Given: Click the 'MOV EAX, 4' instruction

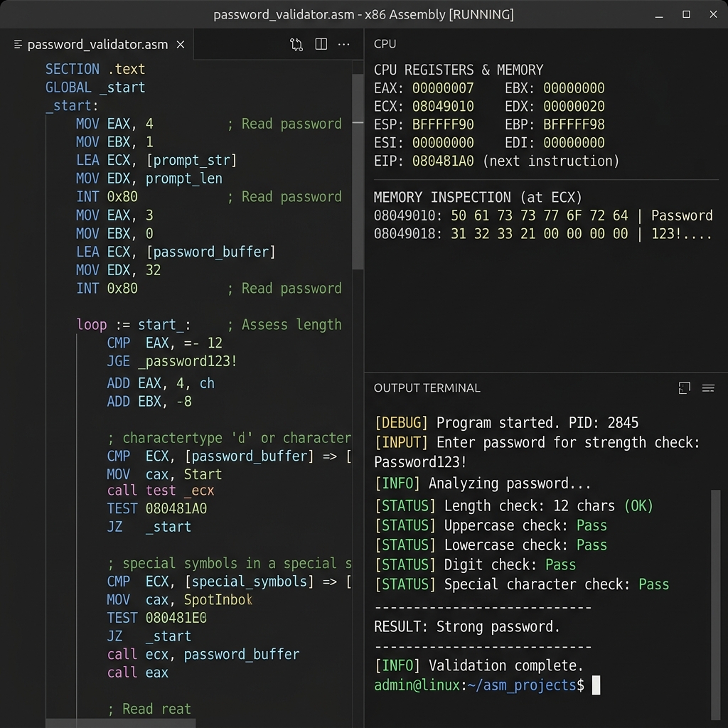Looking at the screenshot, I should 114,124.
